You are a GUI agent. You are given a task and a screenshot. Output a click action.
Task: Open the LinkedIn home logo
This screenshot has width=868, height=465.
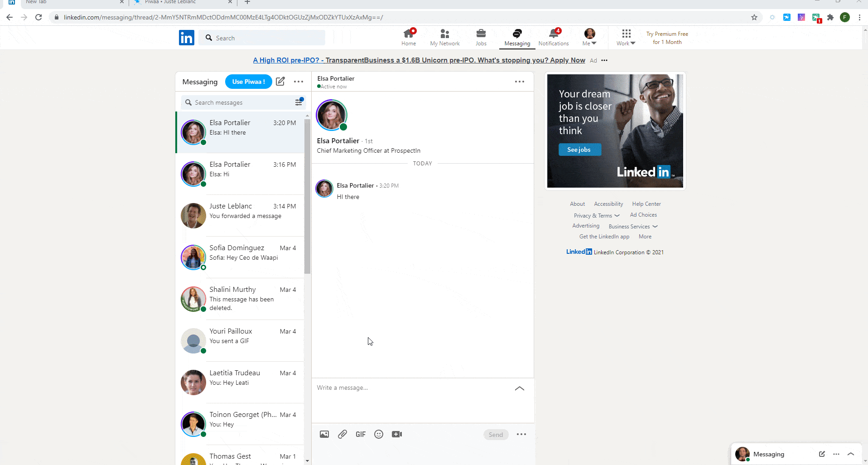[187, 38]
